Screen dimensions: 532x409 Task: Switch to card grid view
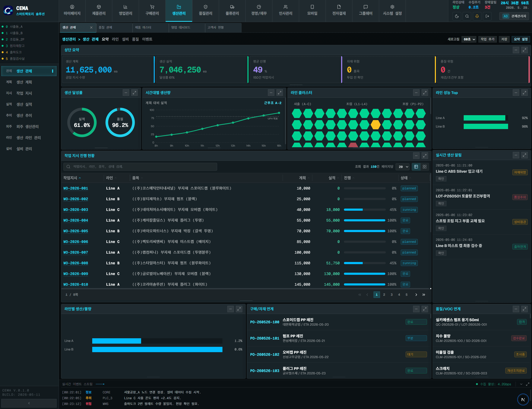[424, 167]
